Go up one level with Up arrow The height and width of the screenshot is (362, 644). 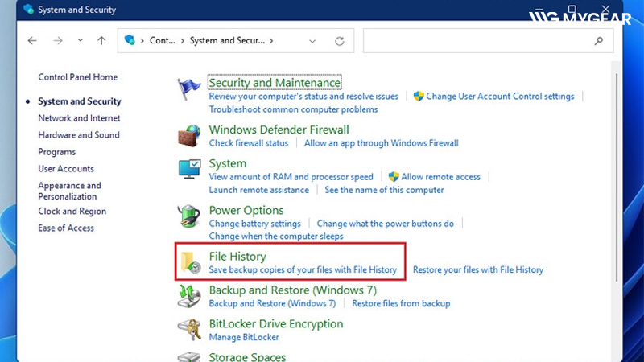click(101, 40)
